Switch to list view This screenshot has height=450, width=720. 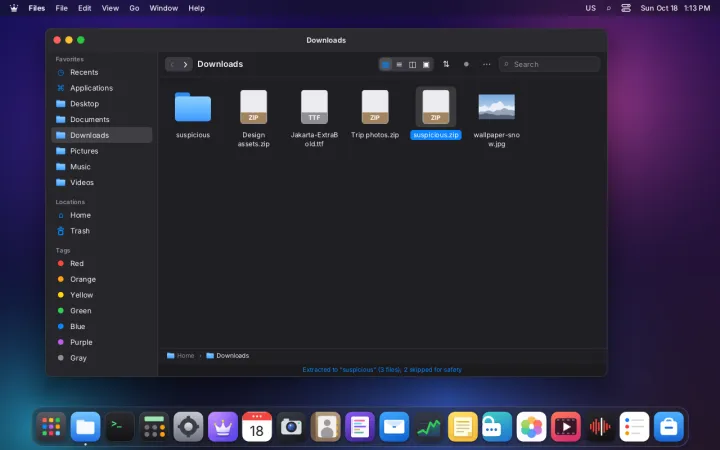(399, 65)
